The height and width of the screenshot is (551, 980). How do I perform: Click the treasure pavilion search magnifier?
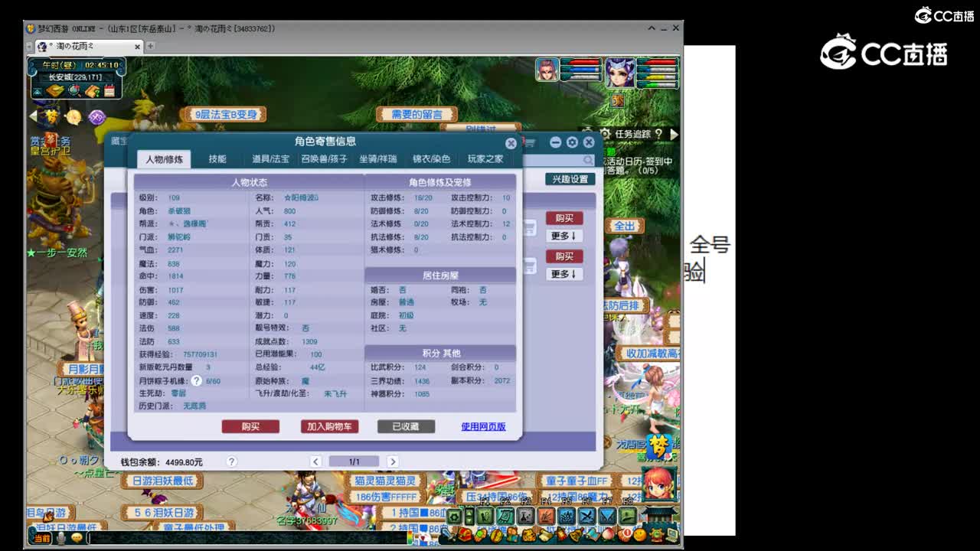(588, 160)
